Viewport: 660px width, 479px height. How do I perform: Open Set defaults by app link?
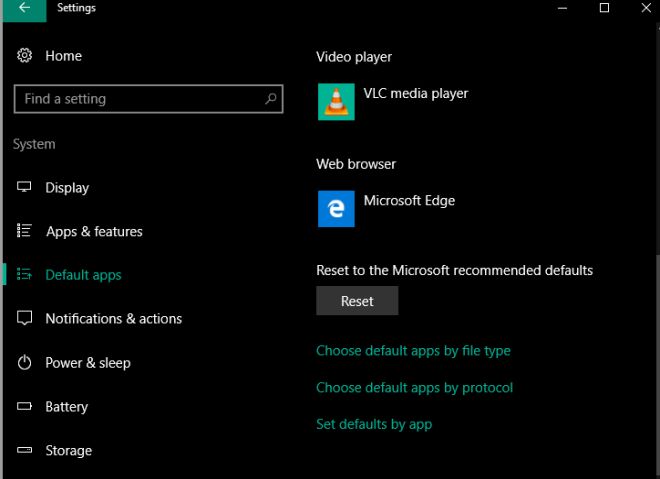[374, 424]
